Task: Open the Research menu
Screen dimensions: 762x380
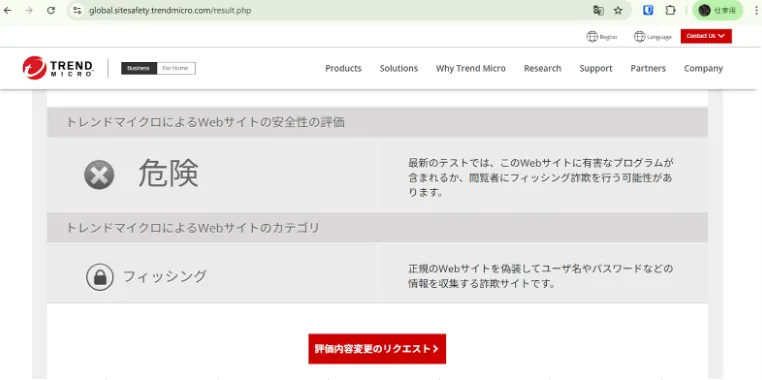Action: [x=542, y=69]
